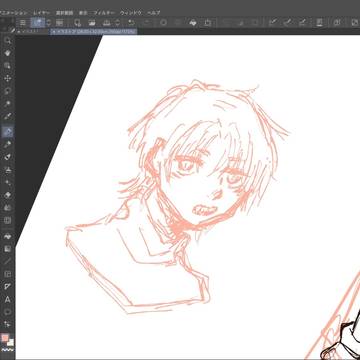Click the Open file icon
The width and height of the screenshot is (360, 360).
tap(92, 23)
